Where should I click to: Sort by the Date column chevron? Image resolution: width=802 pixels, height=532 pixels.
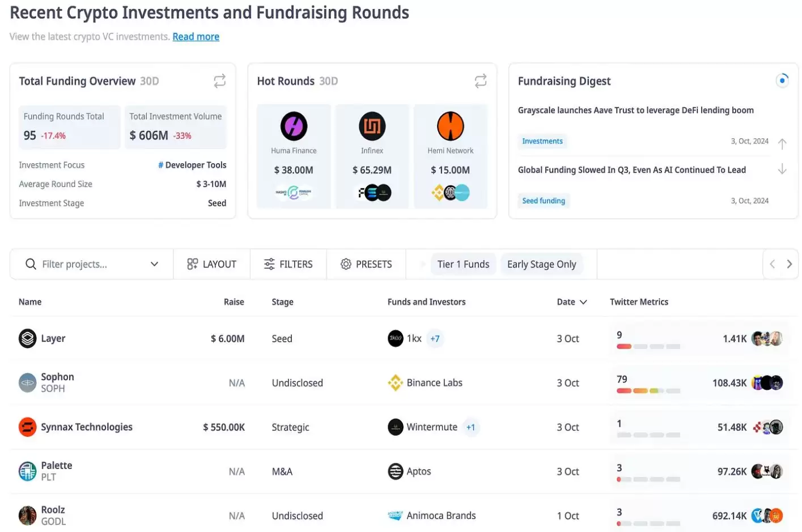(583, 303)
